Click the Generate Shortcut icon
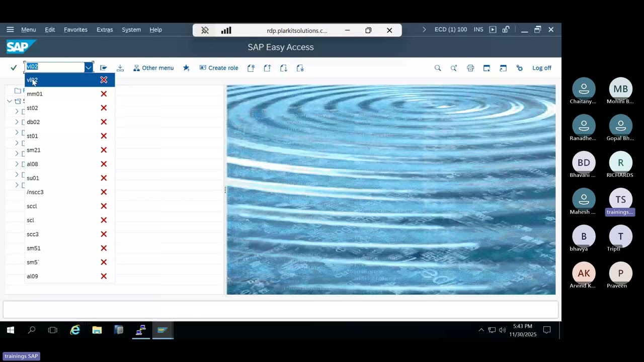644x362 pixels. click(x=503, y=68)
